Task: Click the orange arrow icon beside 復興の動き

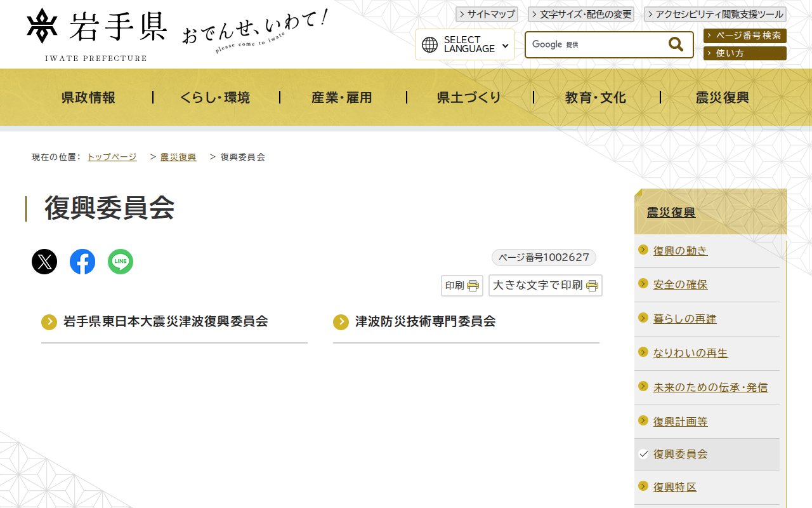Action: [x=642, y=250]
